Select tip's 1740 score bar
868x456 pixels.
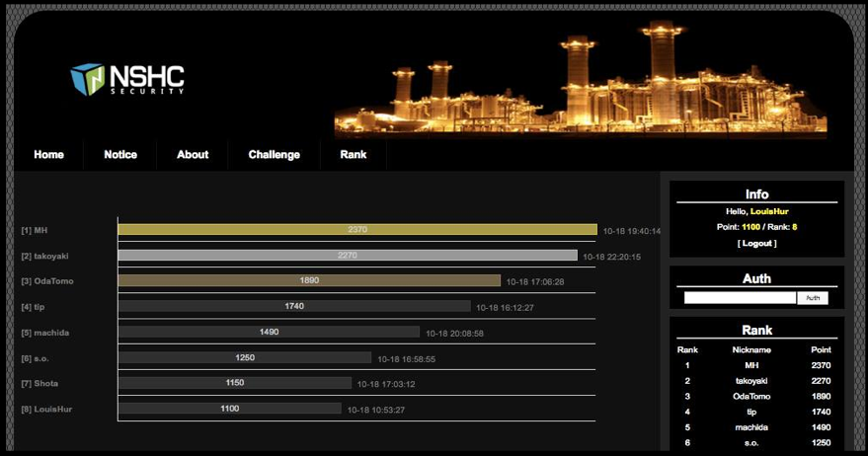coord(293,307)
